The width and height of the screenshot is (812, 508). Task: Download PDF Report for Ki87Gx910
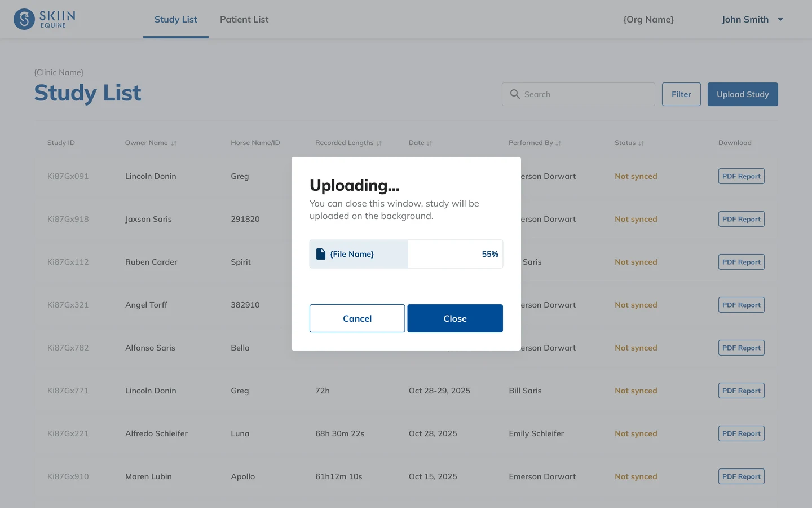[741, 476]
